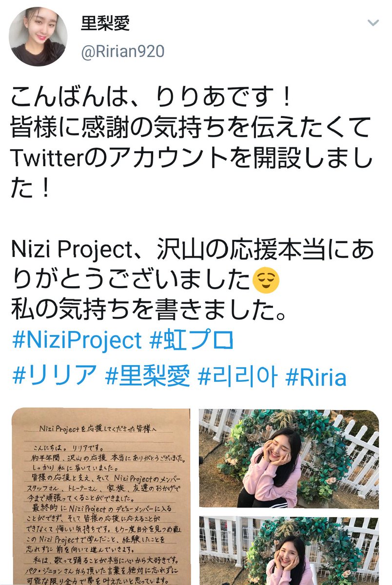The image size is (392, 585).
Task: Follow the #虹プロ hashtag link
Action: (192, 341)
